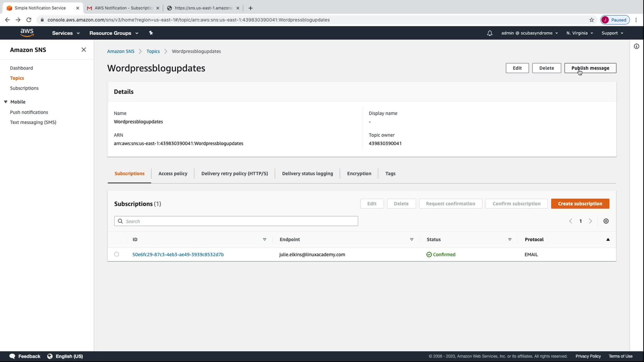This screenshot has width=644, height=362.
Task: Click the topic Delete button
Action: point(546,68)
